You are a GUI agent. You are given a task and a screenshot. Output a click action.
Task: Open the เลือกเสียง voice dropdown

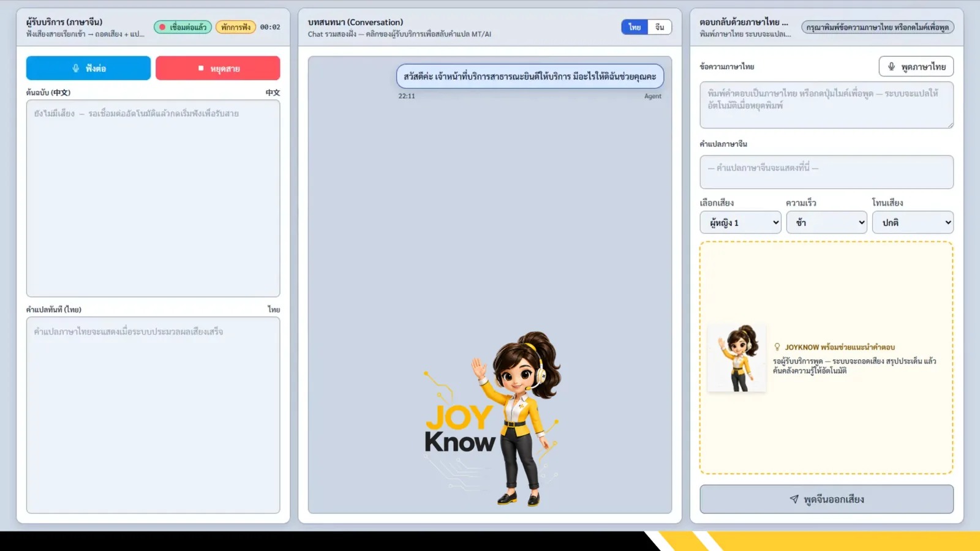tap(741, 222)
